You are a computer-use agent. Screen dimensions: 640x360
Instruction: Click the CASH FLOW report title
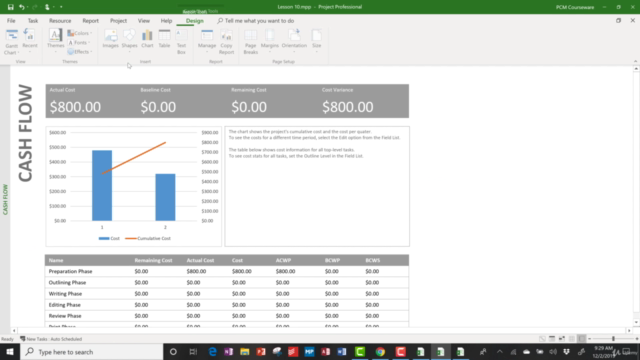(x=25, y=133)
